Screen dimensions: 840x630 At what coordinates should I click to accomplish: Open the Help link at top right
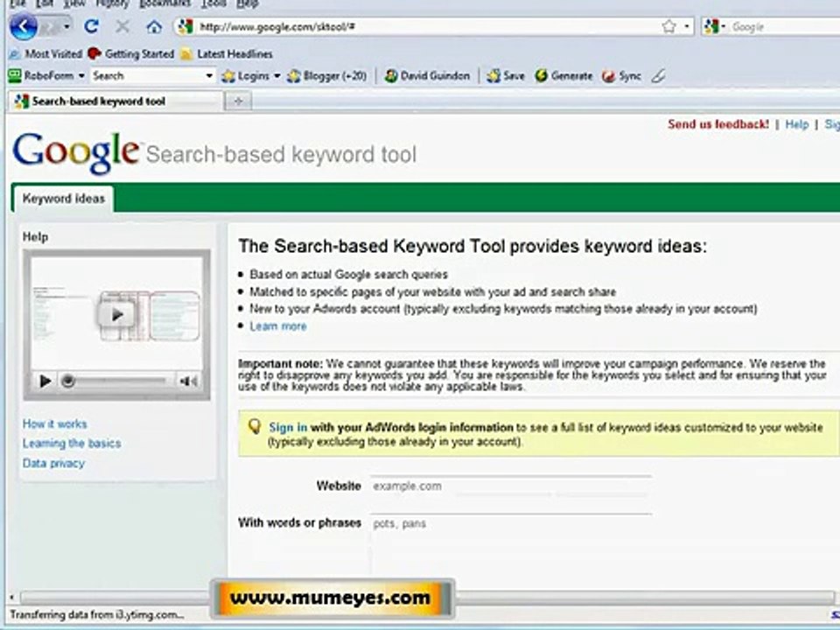coord(796,124)
